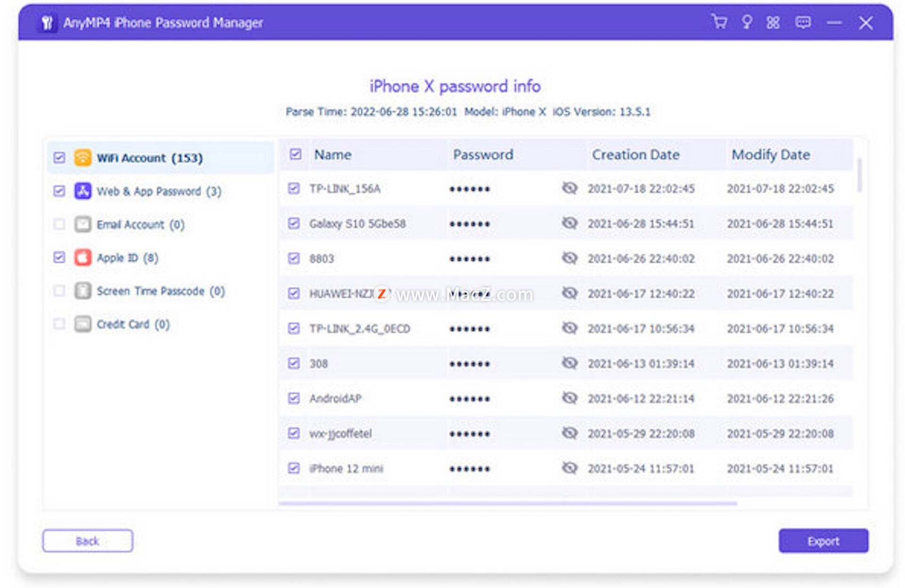Open the feedback chat icon
The image size is (905, 588).
coord(803,22)
